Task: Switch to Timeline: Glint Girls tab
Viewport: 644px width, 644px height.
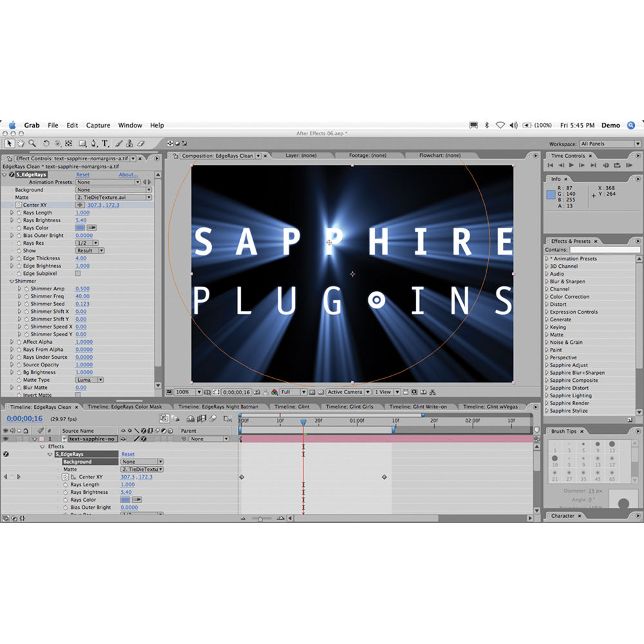Action: coord(350,406)
